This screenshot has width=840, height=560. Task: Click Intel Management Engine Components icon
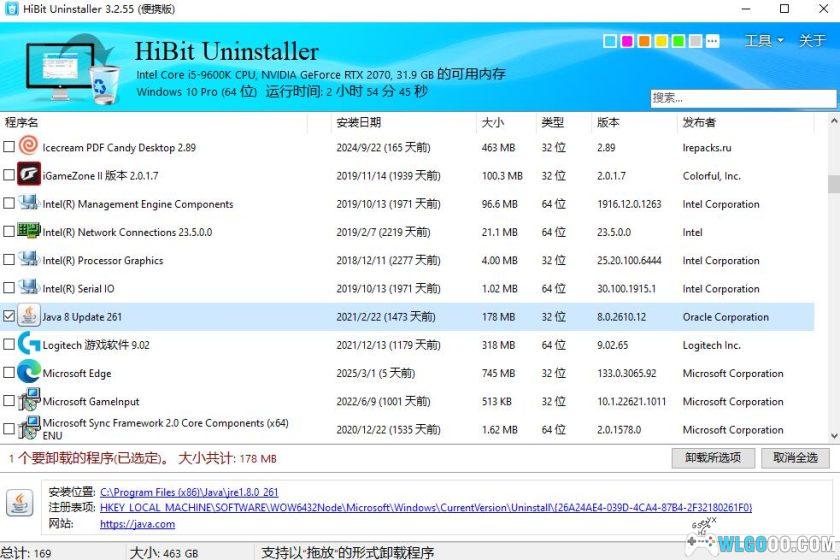click(28, 203)
